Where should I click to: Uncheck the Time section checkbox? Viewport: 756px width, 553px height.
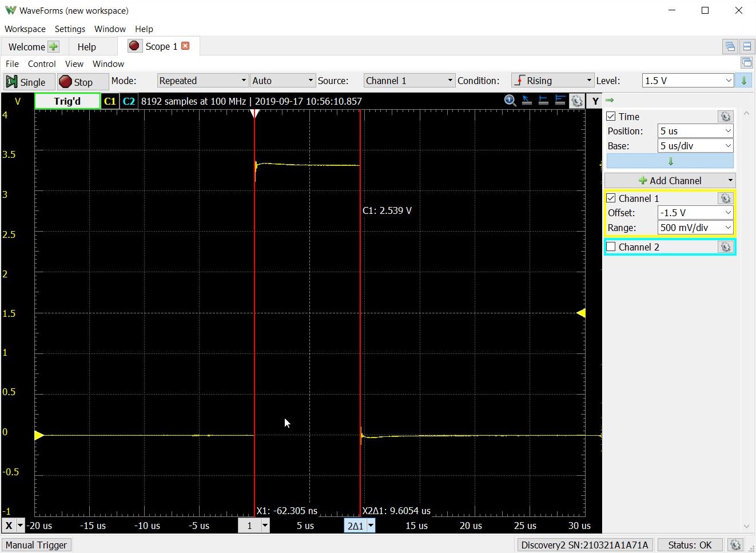point(611,116)
